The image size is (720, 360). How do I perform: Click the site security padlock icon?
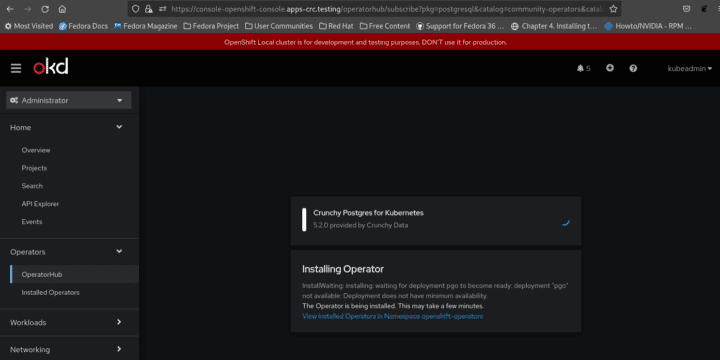click(x=148, y=9)
